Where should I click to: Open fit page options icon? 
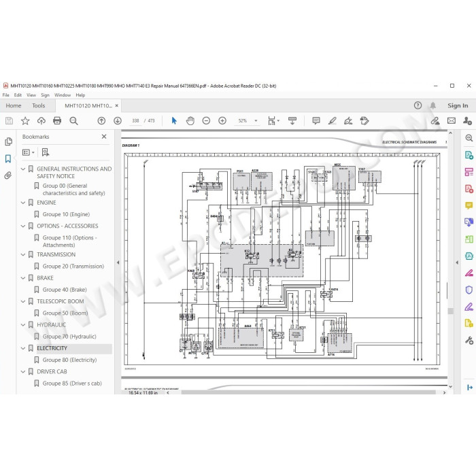click(273, 121)
